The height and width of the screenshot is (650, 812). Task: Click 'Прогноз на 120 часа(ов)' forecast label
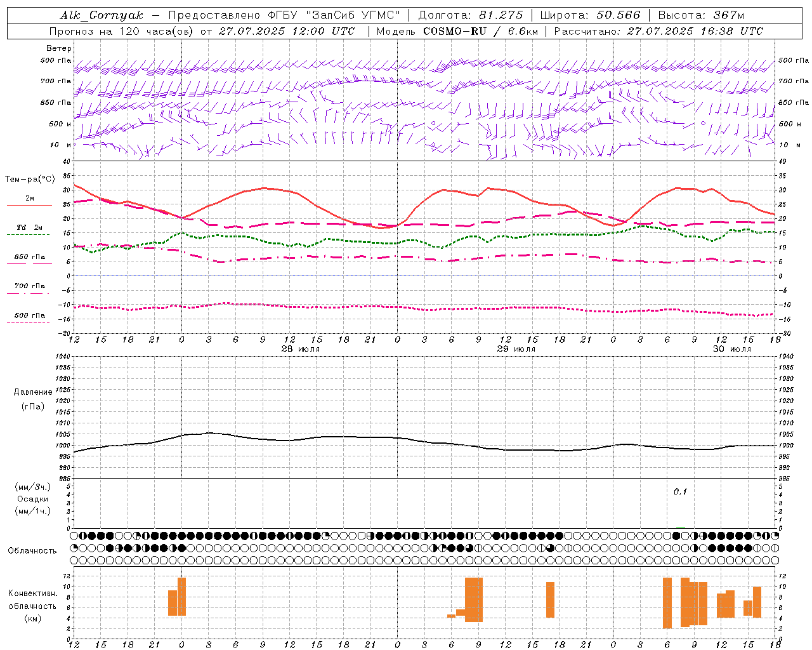coord(122,31)
